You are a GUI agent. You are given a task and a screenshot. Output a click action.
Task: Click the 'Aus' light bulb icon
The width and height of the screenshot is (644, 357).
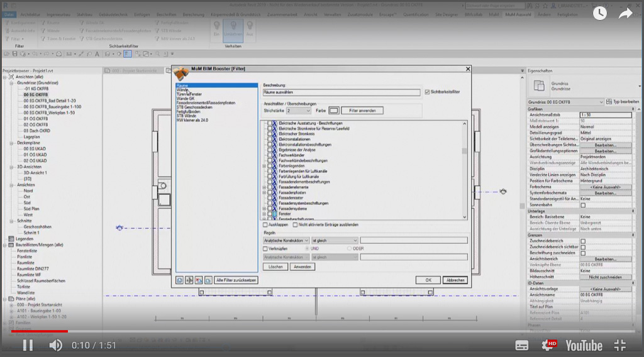(249, 28)
